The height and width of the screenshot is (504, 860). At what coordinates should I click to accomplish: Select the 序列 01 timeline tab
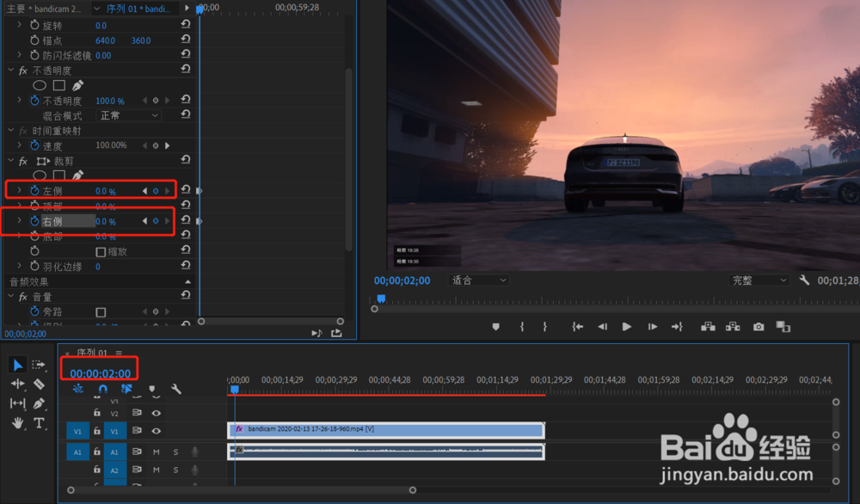pyautogui.click(x=92, y=353)
